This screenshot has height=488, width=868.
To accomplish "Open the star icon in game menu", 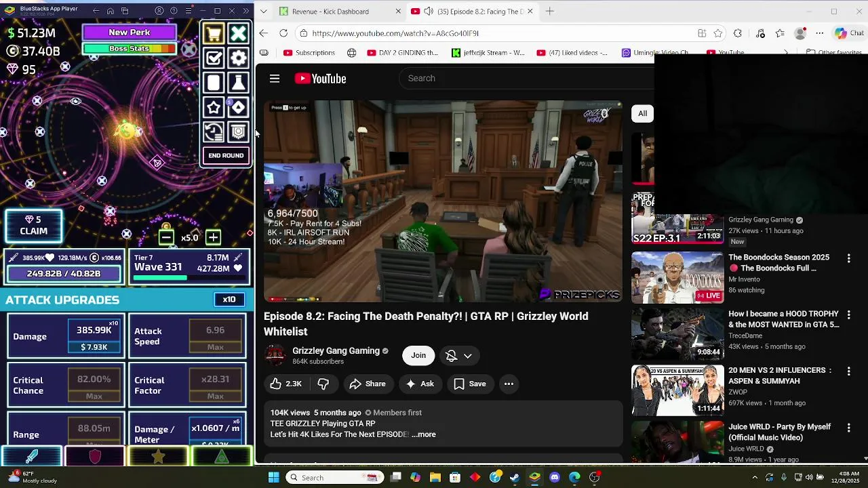I will pyautogui.click(x=214, y=107).
